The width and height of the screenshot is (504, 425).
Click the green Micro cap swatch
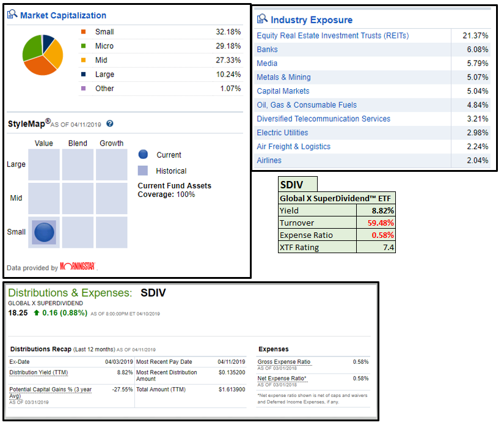(83, 46)
